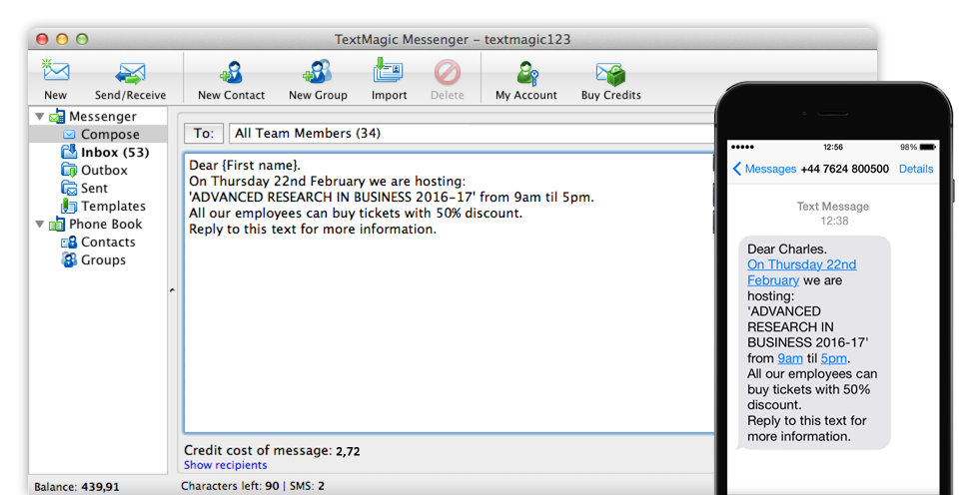Collapse the Phone Book tree node
Screen dimensions: 980x495
(40, 225)
